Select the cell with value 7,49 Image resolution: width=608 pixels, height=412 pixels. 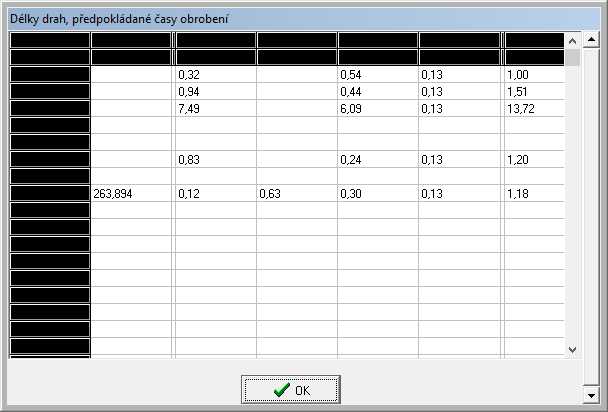click(x=214, y=109)
